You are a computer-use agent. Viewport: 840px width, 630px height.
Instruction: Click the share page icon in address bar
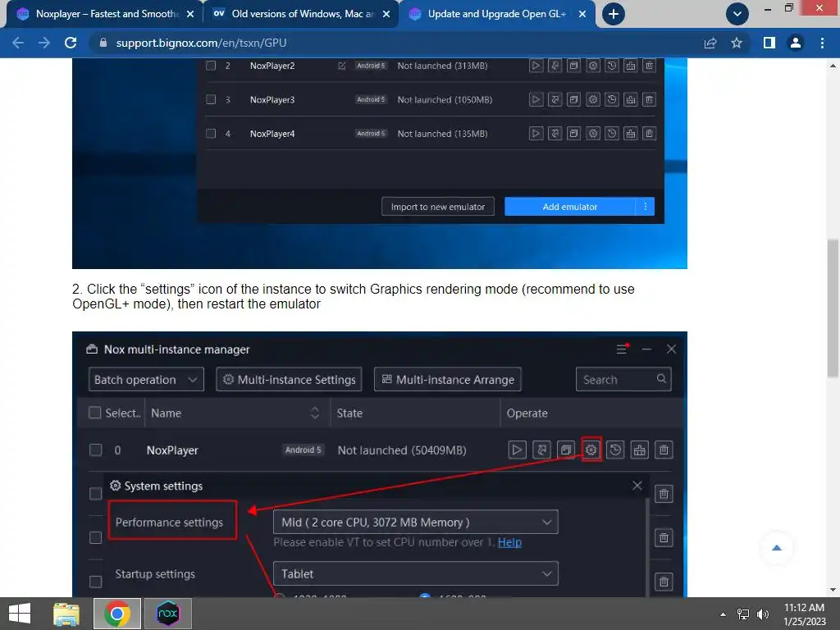click(710, 43)
